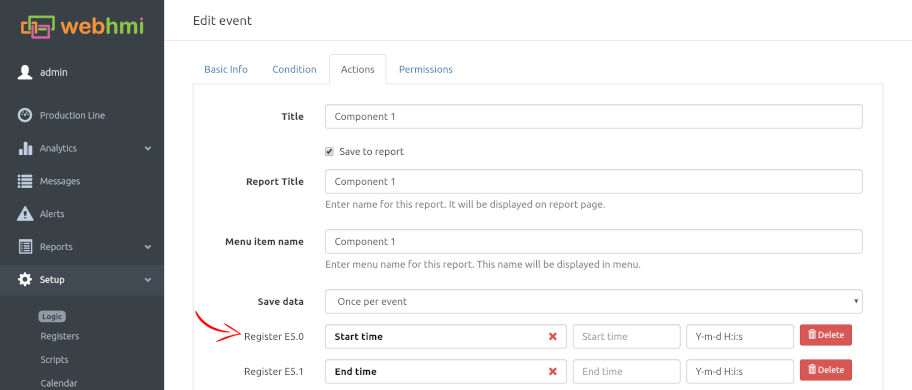Click the Edit event page heading
Image resolution: width=912 pixels, height=390 pixels.
(222, 20)
